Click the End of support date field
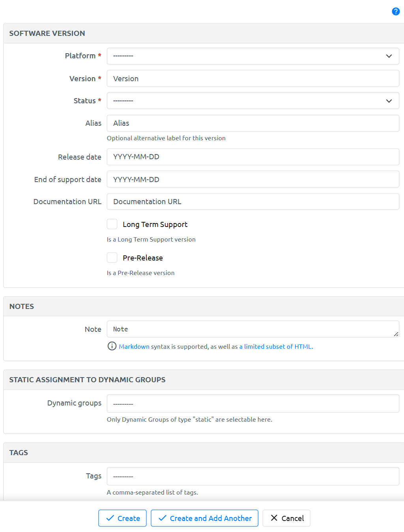The height and width of the screenshot is (532, 404). 253,179
